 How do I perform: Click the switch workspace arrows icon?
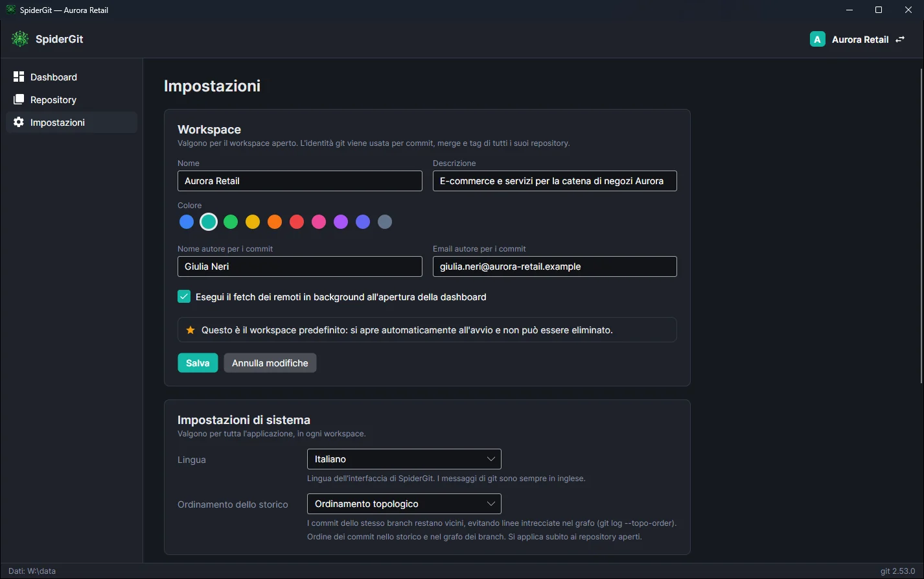point(900,40)
